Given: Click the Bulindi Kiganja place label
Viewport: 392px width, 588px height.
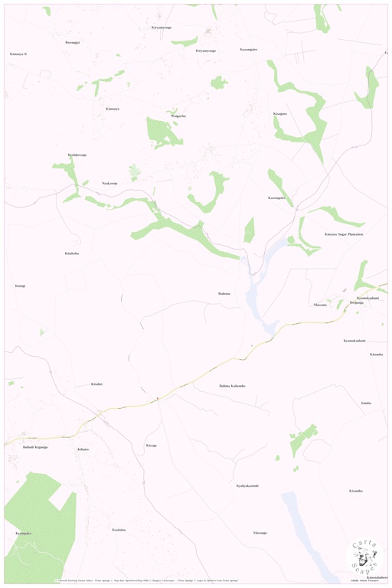Looking at the screenshot, I should coord(35,447).
